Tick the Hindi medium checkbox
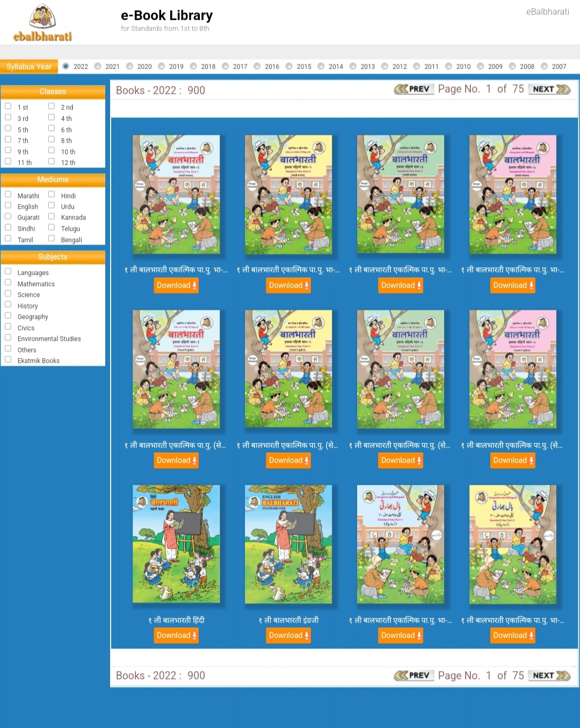The width and height of the screenshot is (580, 728). (x=52, y=194)
